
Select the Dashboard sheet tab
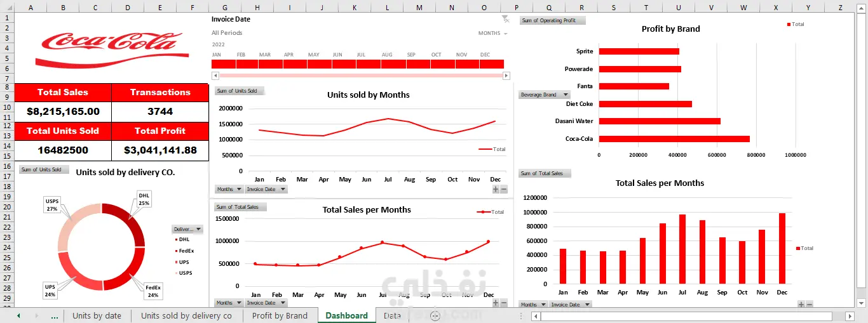click(x=346, y=315)
